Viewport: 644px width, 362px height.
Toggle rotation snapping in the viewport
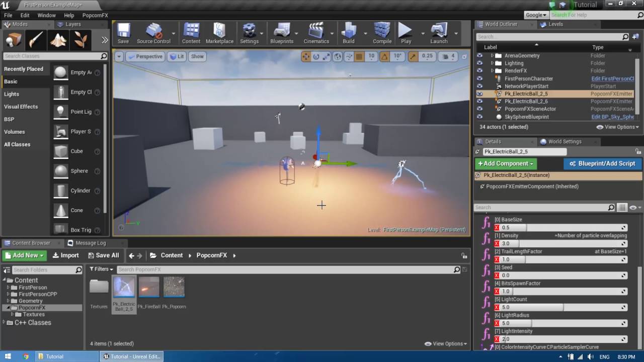coord(385,57)
